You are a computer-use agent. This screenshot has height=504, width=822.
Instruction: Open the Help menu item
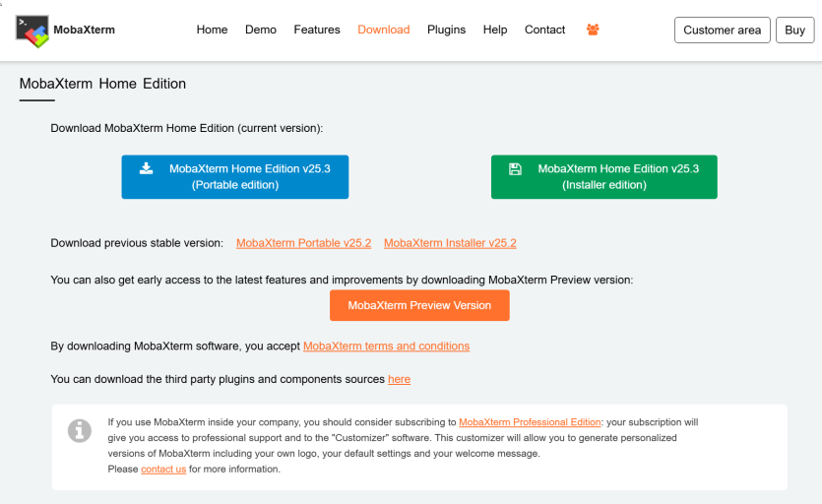[495, 30]
